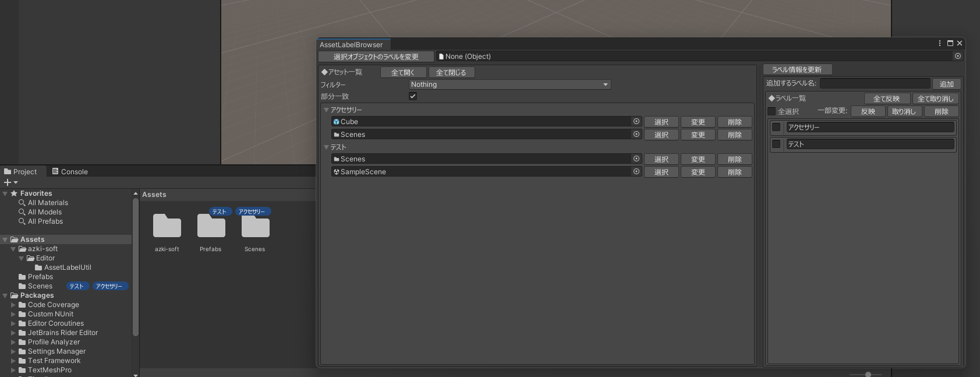Click the Scenes folder icon in Assets grid
The image size is (980, 377).
coord(255,227)
